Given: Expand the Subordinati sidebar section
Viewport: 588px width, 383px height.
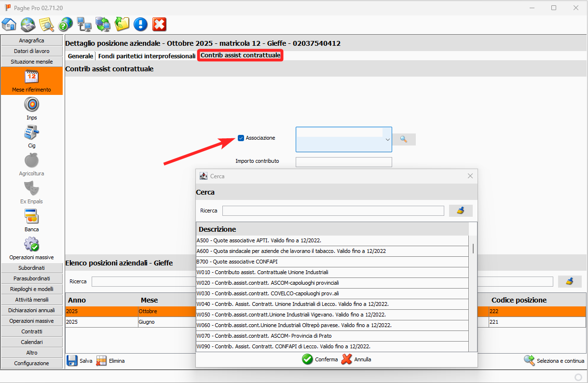Looking at the screenshot, I should 32,268.
